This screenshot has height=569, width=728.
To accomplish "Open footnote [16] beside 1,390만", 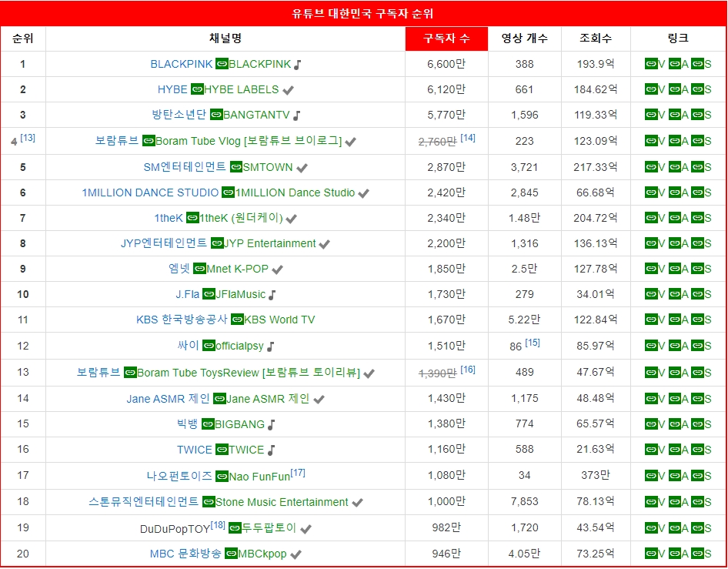I will (x=468, y=370).
